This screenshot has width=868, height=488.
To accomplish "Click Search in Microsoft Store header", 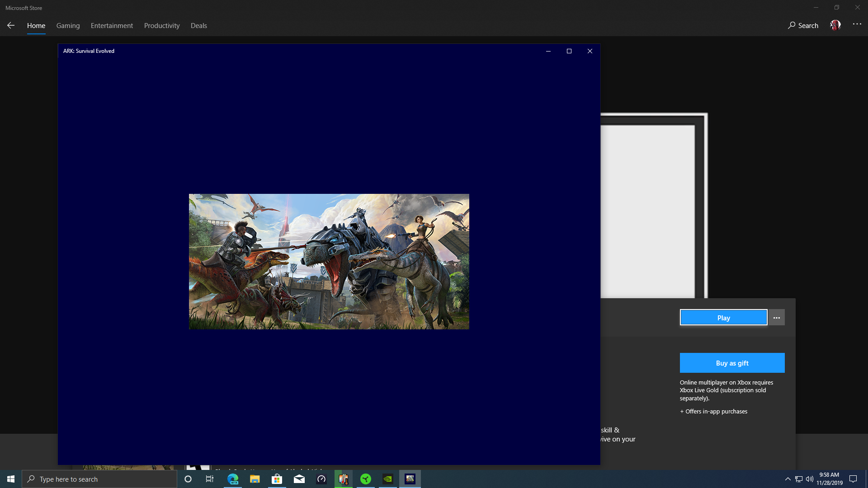I will point(803,26).
